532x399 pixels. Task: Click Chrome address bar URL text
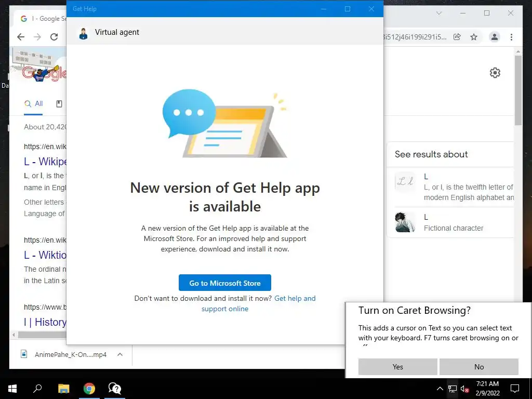415,37
